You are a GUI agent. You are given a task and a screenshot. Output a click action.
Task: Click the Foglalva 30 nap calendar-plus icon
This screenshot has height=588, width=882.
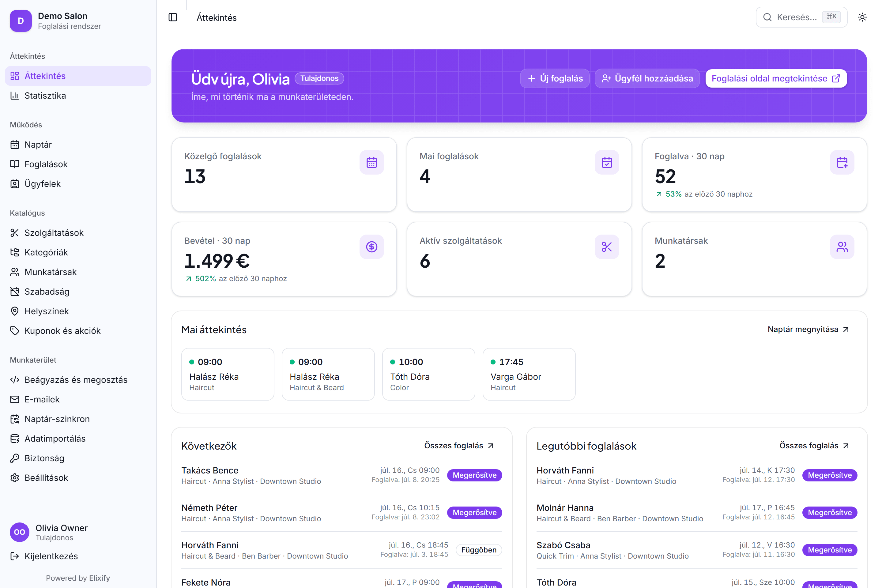[x=842, y=162]
